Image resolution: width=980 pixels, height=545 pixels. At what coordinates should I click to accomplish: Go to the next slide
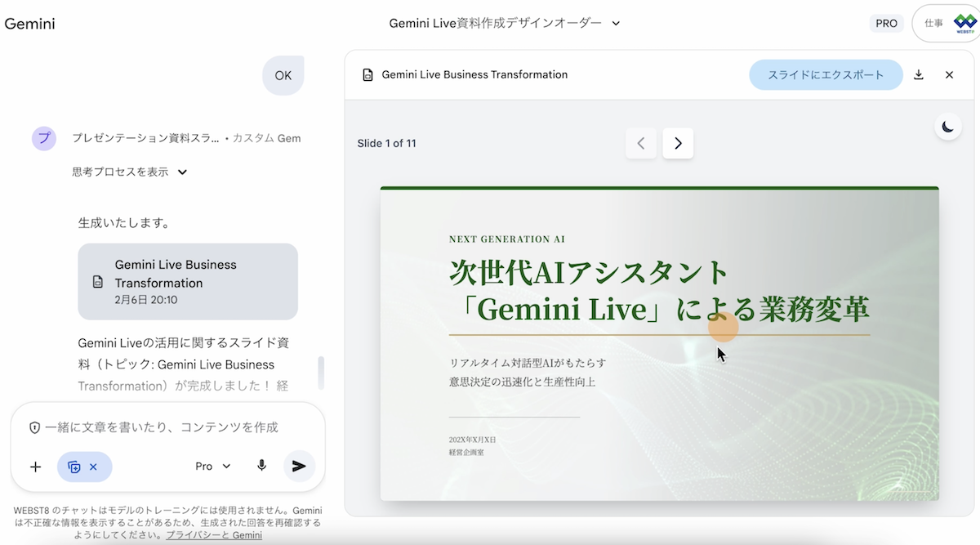pyautogui.click(x=678, y=144)
